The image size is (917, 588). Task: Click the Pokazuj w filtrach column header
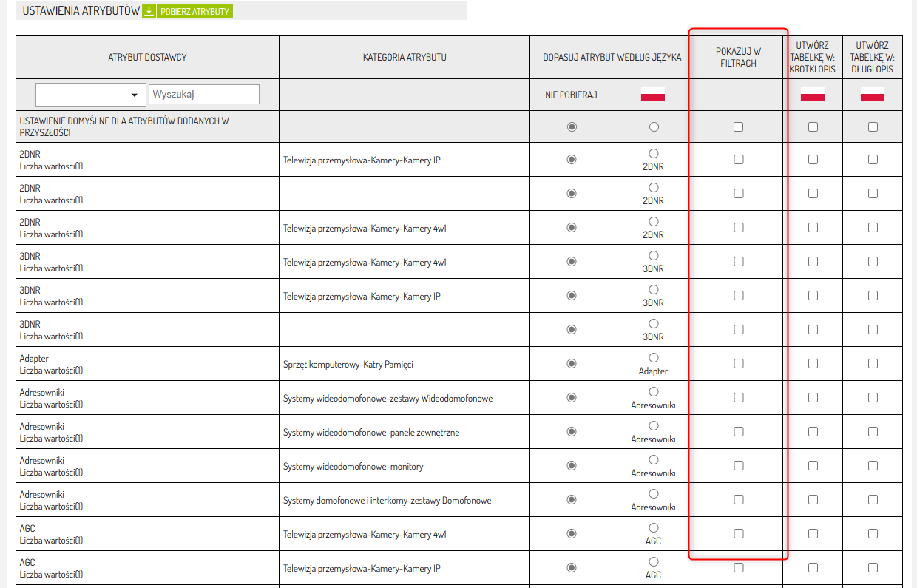click(x=738, y=57)
